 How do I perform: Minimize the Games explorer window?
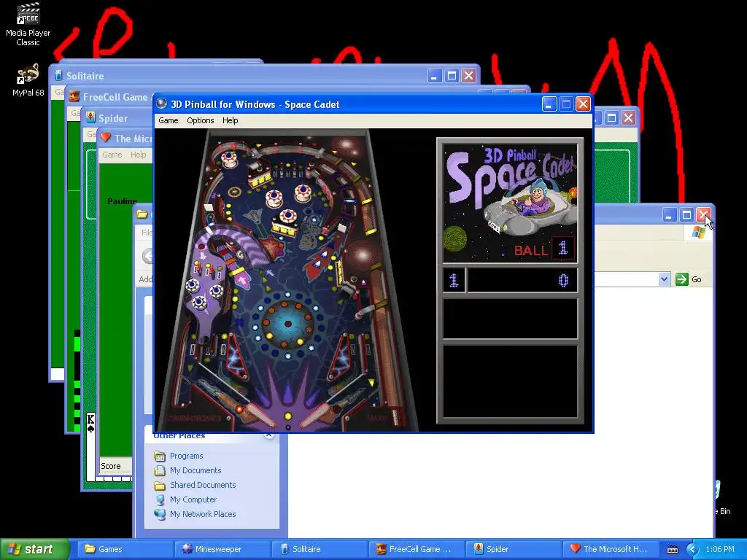click(x=670, y=215)
